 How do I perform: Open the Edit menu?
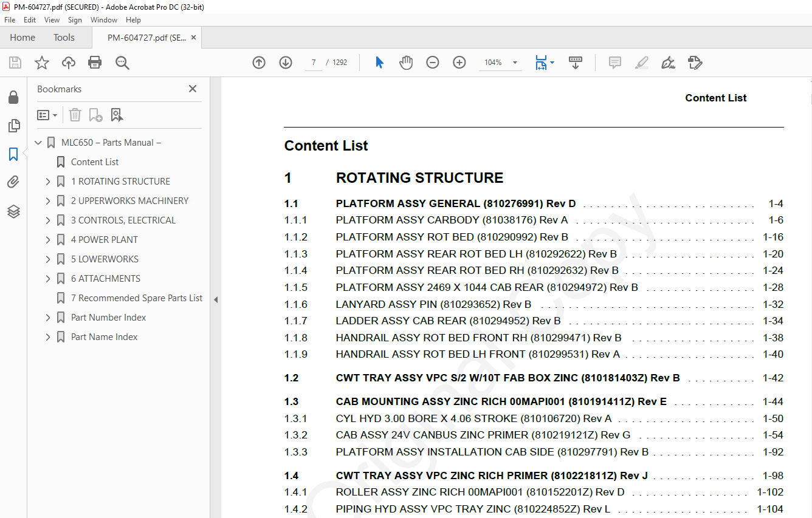[30, 20]
